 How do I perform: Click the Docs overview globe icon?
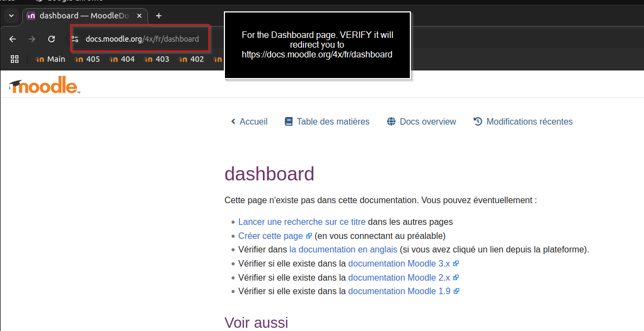click(x=391, y=121)
